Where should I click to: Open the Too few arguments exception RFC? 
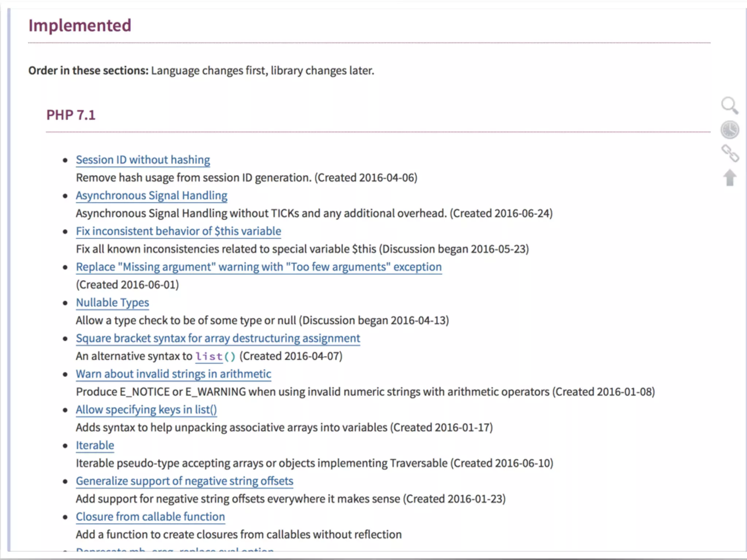[x=259, y=267]
